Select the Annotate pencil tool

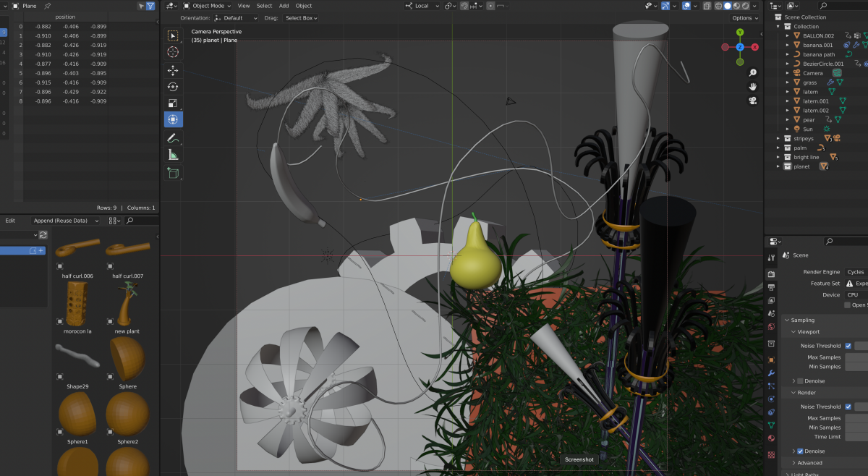(173, 137)
